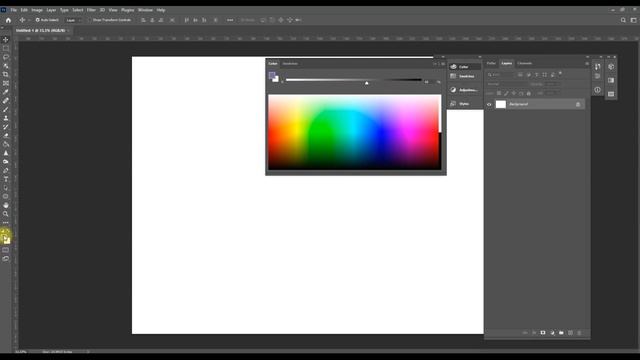Select the Path Selection tool

6,188
